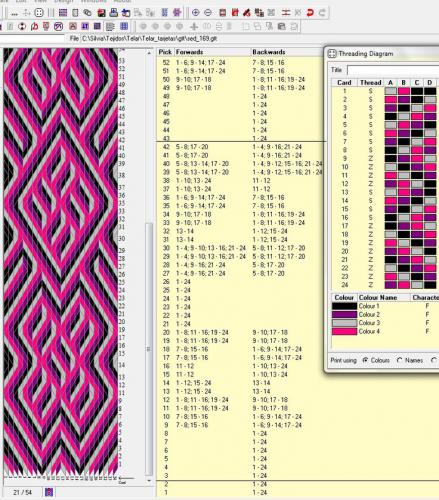Image resolution: width=439 pixels, height=500 pixels.
Task: Click the Forwards column header
Action: [189, 52]
